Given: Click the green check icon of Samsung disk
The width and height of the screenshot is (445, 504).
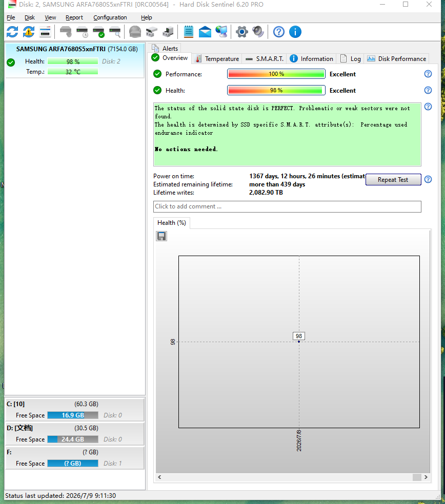Looking at the screenshot, I should coord(11,62).
